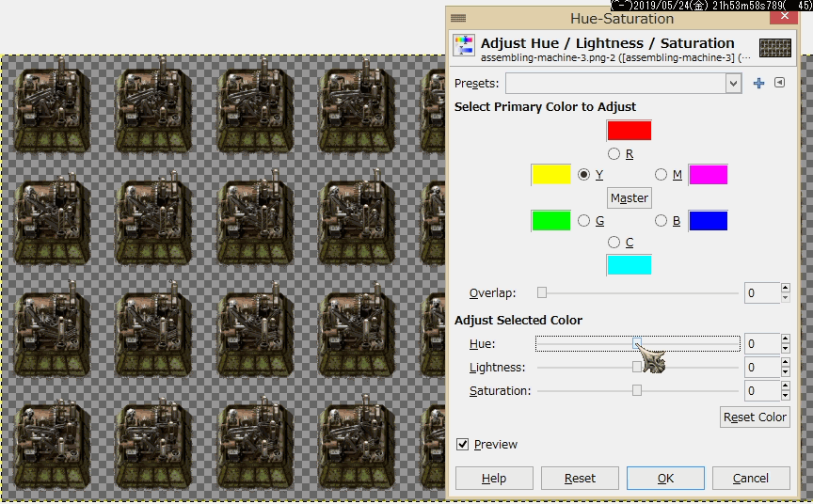Click the Reset button
This screenshot has width=813, height=504.
(580, 478)
